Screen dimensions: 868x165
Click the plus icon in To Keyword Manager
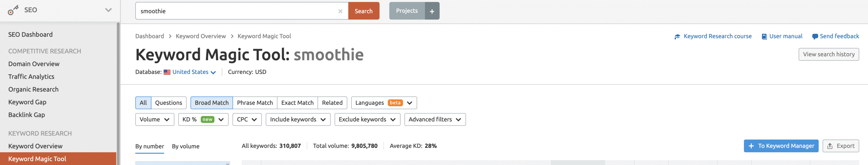(751, 146)
